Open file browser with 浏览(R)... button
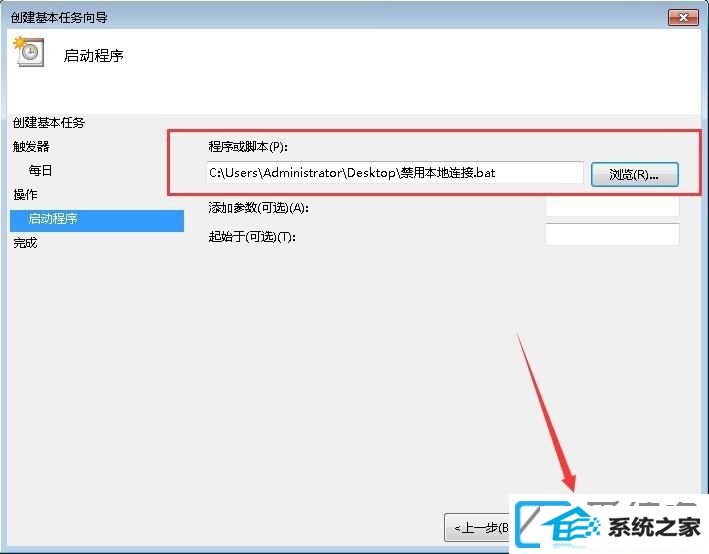 pyautogui.click(x=634, y=175)
